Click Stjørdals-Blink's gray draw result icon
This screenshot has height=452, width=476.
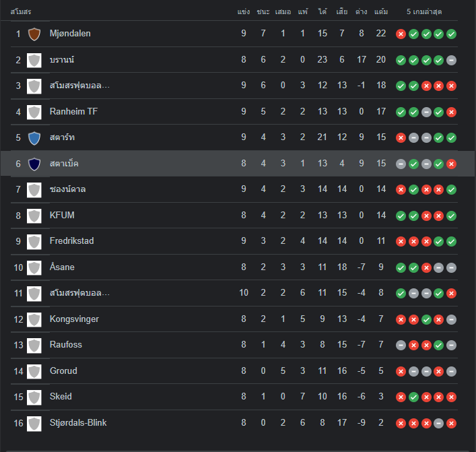pos(439,423)
